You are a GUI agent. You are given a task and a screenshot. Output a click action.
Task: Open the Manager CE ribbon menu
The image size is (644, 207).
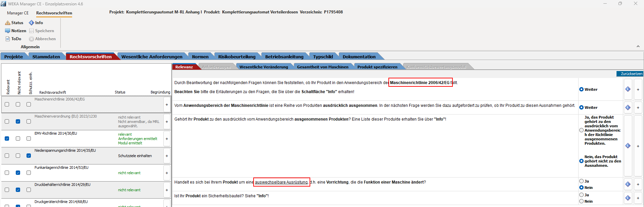pyautogui.click(x=18, y=13)
